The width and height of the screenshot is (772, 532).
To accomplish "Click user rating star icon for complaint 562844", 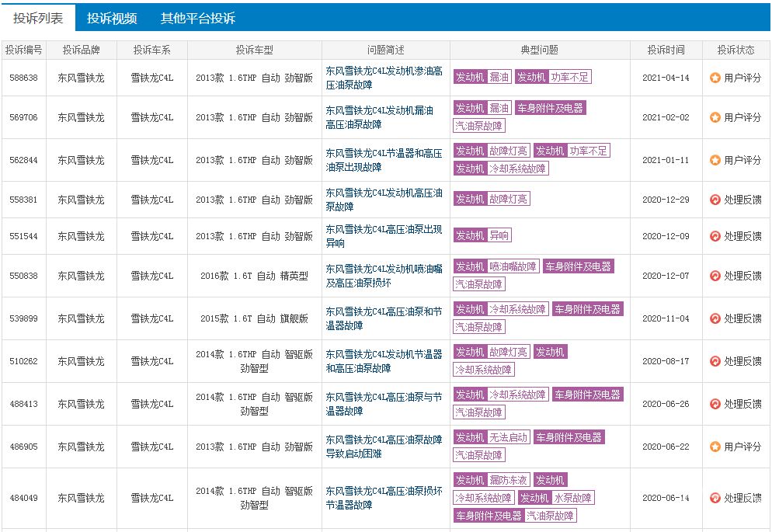I will tap(715, 160).
